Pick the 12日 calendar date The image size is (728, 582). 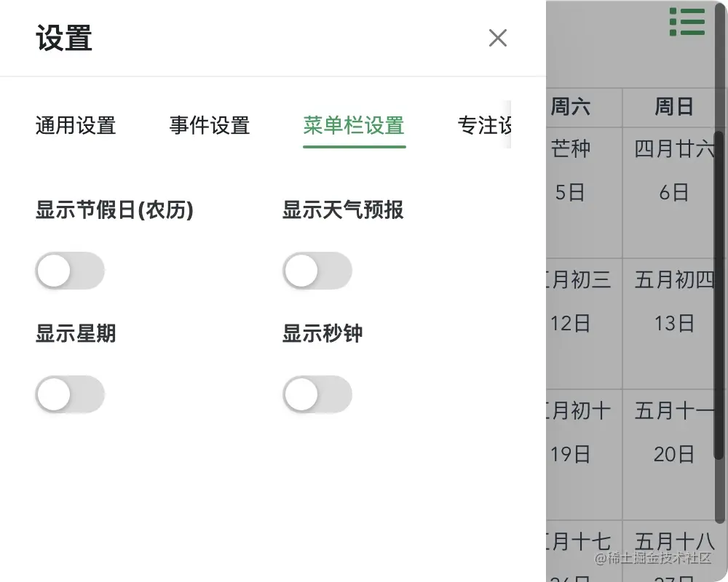(585, 324)
